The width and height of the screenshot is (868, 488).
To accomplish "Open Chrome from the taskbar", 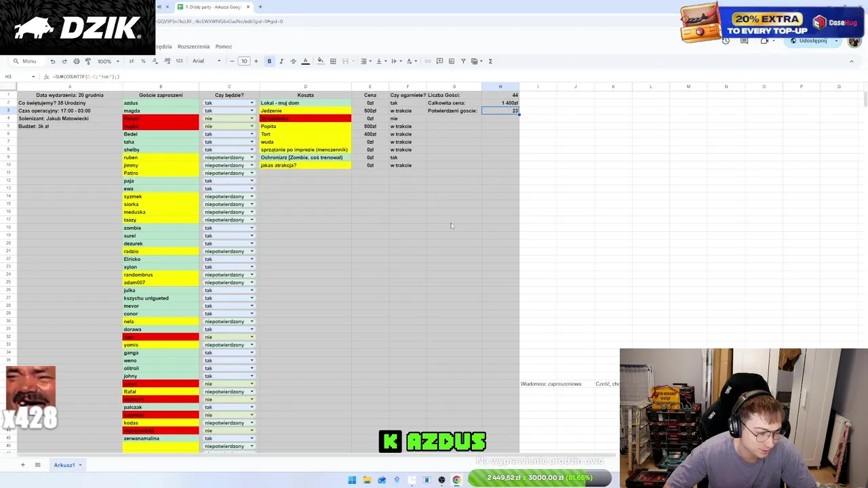I will (x=456, y=480).
